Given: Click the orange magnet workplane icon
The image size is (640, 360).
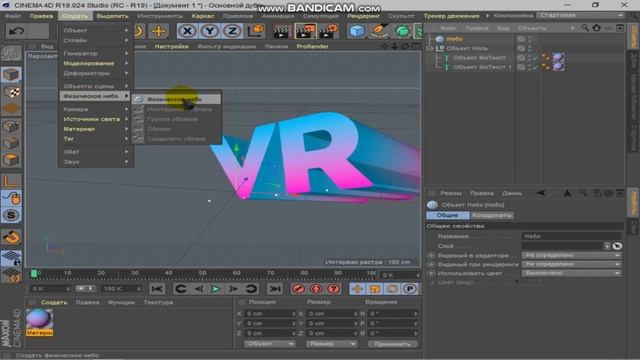Looking at the screenshot, I should coord(11,237).
